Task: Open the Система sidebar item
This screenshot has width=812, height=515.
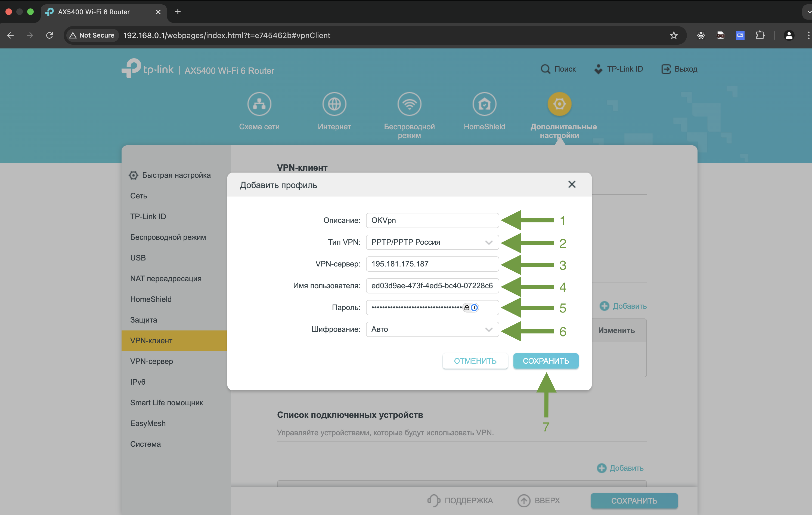Action: click(145, 444)
